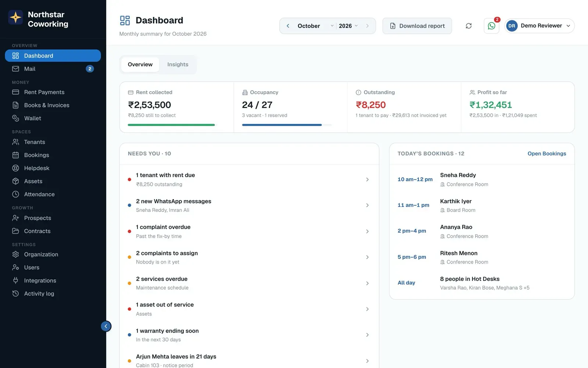Image resolution: width=588 pixels, height=368 pixels.
Task: Open the Demo Reviewer account menu
Action: [539, 26]
